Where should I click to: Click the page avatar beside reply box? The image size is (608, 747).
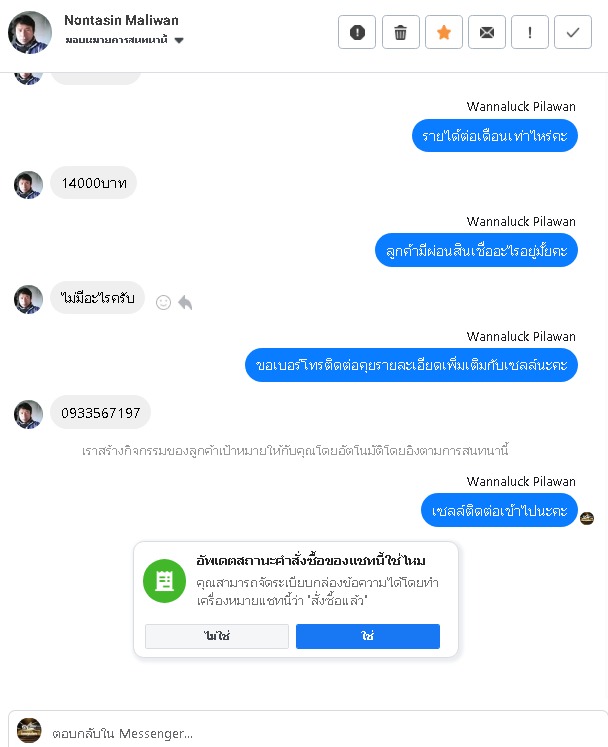[x=29, y=730]
